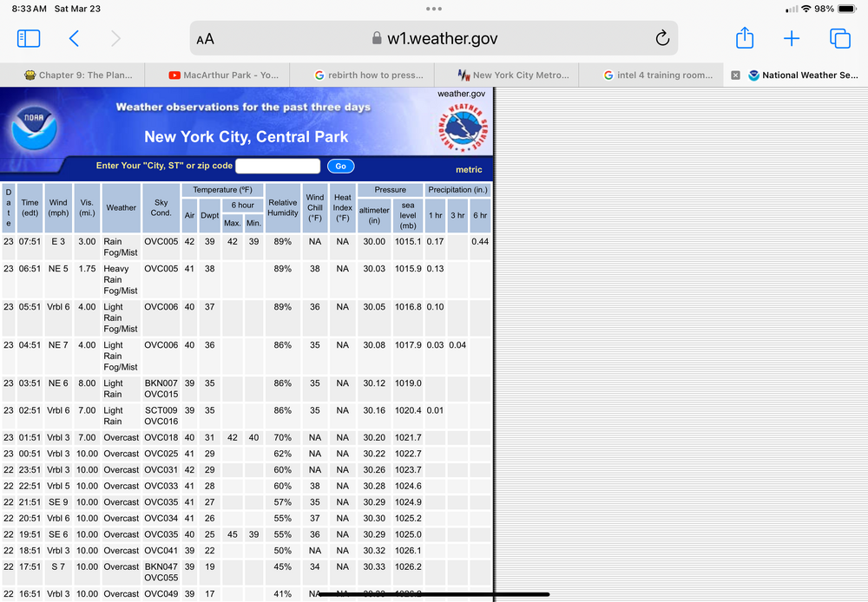
Task: Open the Safari sidebar panel
Action: point(29,38)
